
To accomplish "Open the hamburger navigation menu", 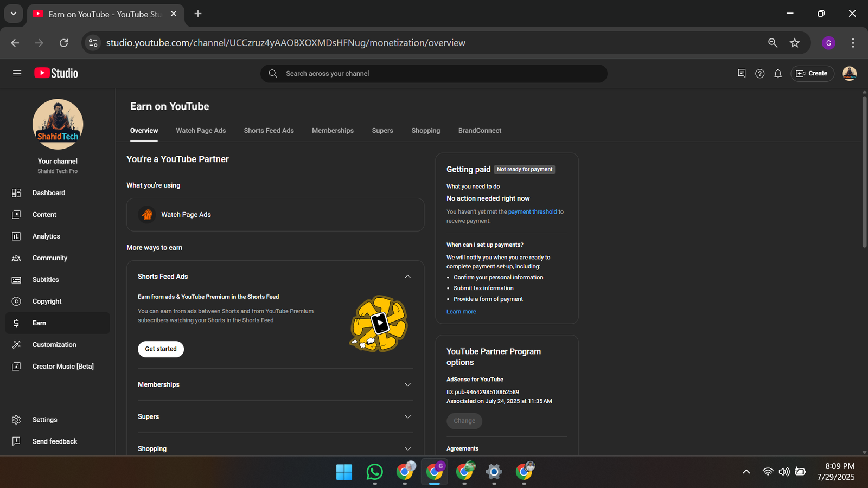I will (17, 73).
